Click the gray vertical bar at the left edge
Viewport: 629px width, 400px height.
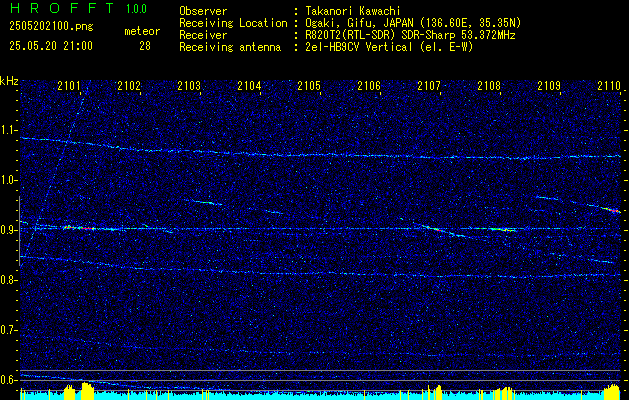[x=19, y=231]
